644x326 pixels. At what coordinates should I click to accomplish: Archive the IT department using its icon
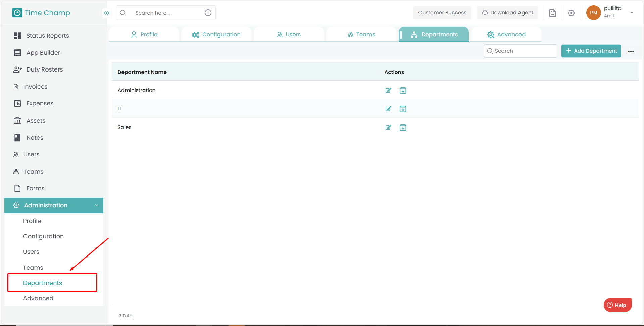[x=403, y=109]
